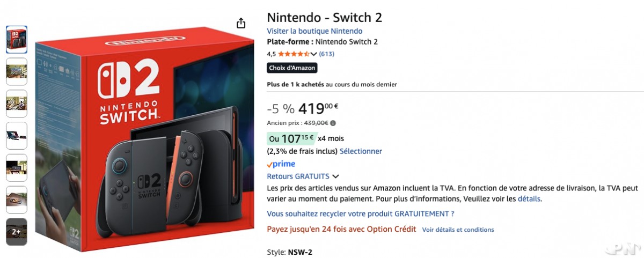644x258 pixels.
Task: Open the 613 reviews link
Action: click(x=326, y=54)
